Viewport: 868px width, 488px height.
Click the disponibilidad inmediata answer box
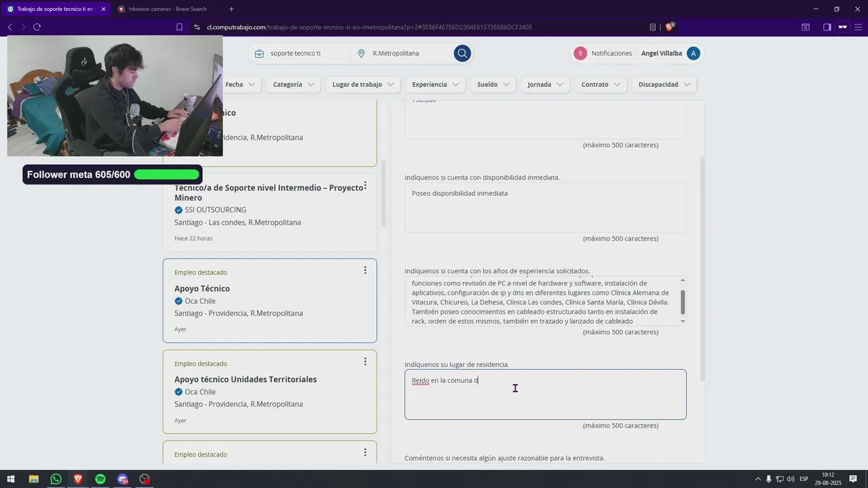tap(545, 207)
